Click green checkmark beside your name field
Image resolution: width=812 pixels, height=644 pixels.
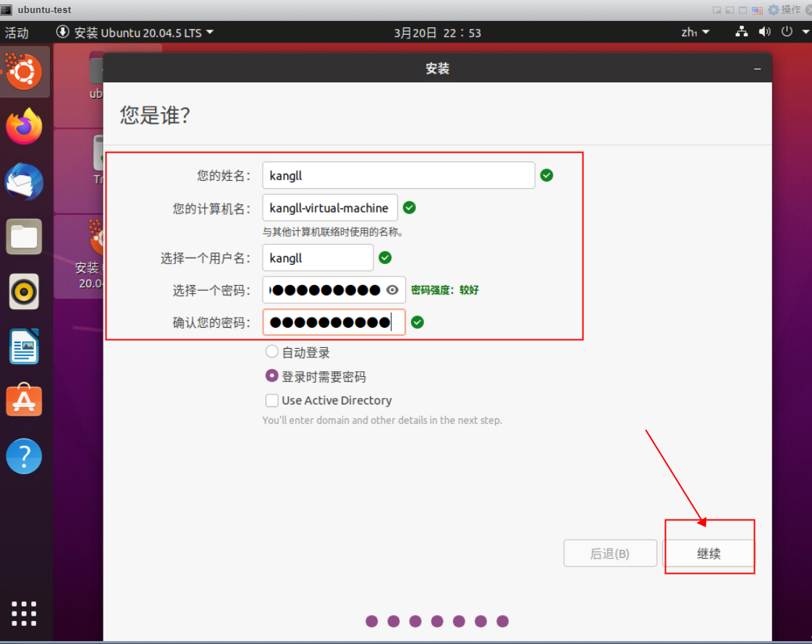pyautogui.click(x=546, y=176)
